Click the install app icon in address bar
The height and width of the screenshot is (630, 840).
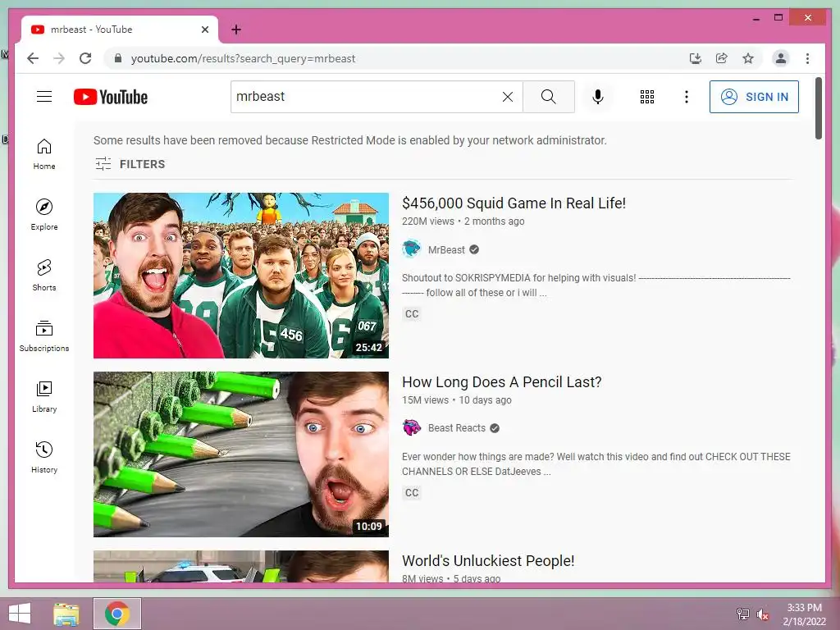696,58
